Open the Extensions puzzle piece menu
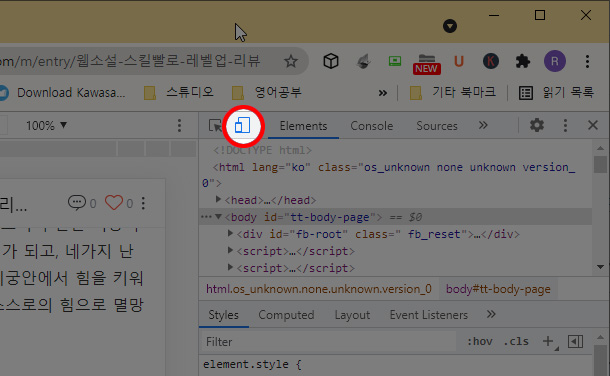The width and height of the screenshot is (610, 376). (522, 61)
